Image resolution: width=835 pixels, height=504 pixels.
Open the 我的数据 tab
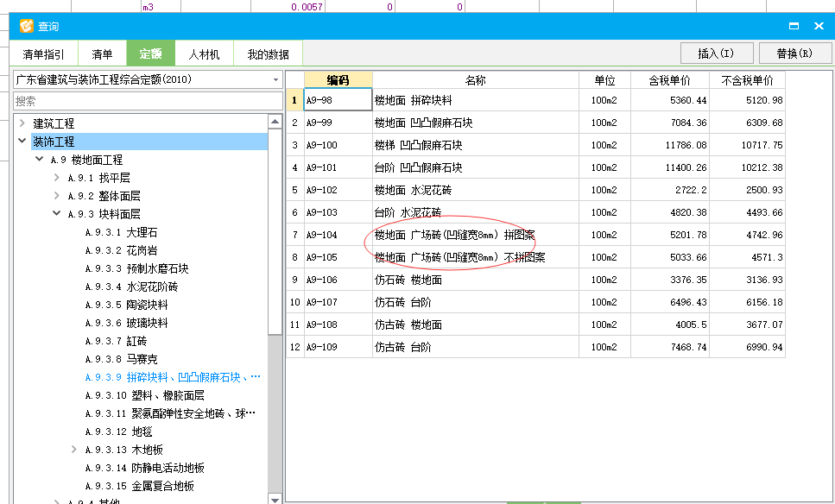(269, 54)
